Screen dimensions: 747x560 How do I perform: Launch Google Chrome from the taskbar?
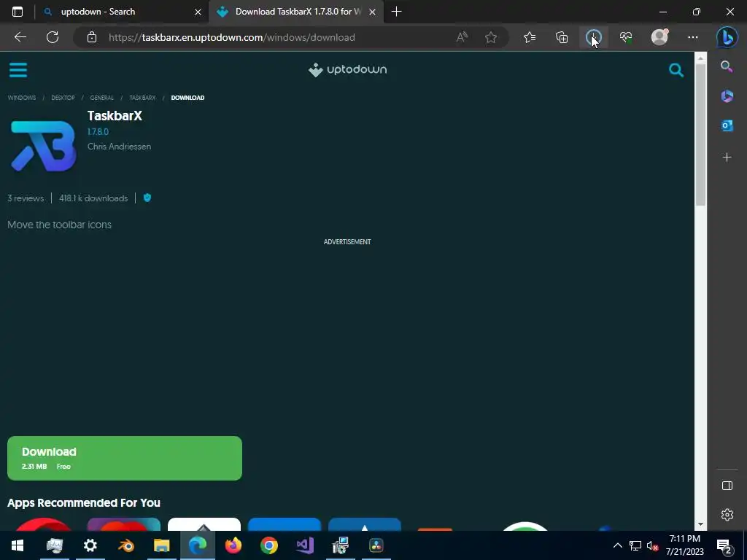(x=268, y=545)
